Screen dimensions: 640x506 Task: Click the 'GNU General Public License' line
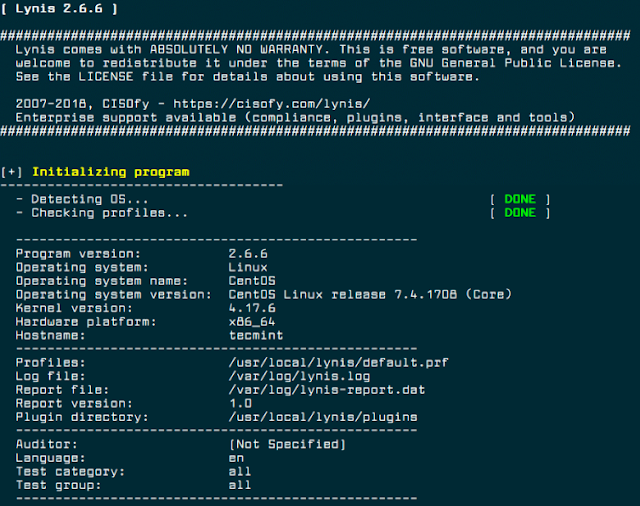pyautogui.click(x=318, y=63)
